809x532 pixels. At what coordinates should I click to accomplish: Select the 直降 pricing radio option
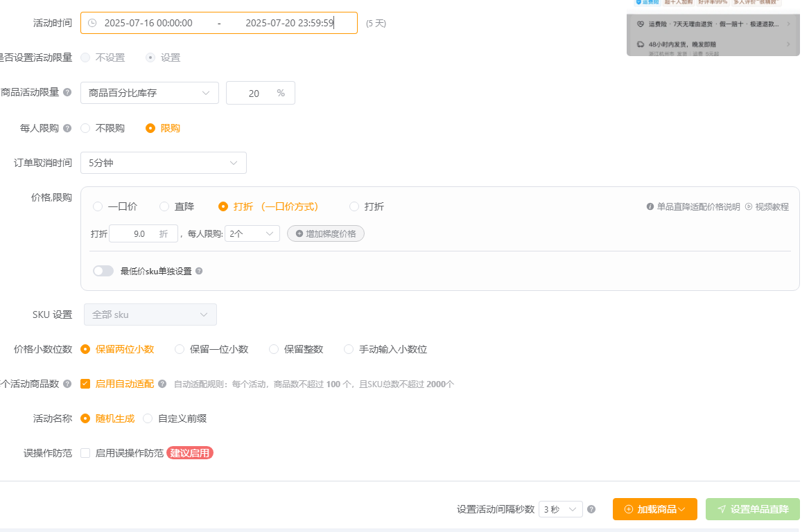tap(164, 206)
